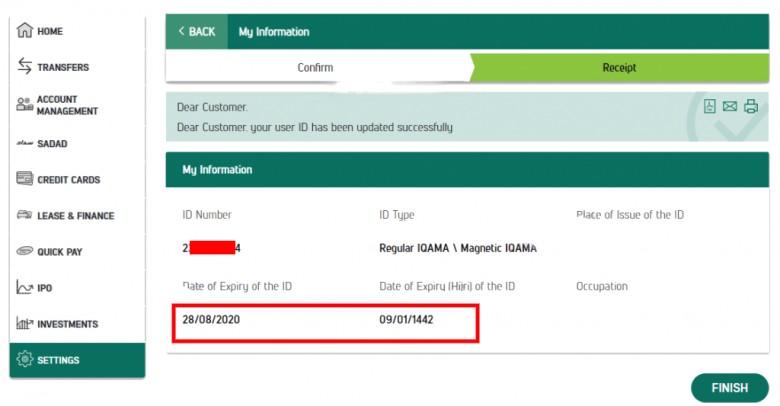Download the receipt as PDF
This screenshot has height=406, width=780.
pos(709,106)
